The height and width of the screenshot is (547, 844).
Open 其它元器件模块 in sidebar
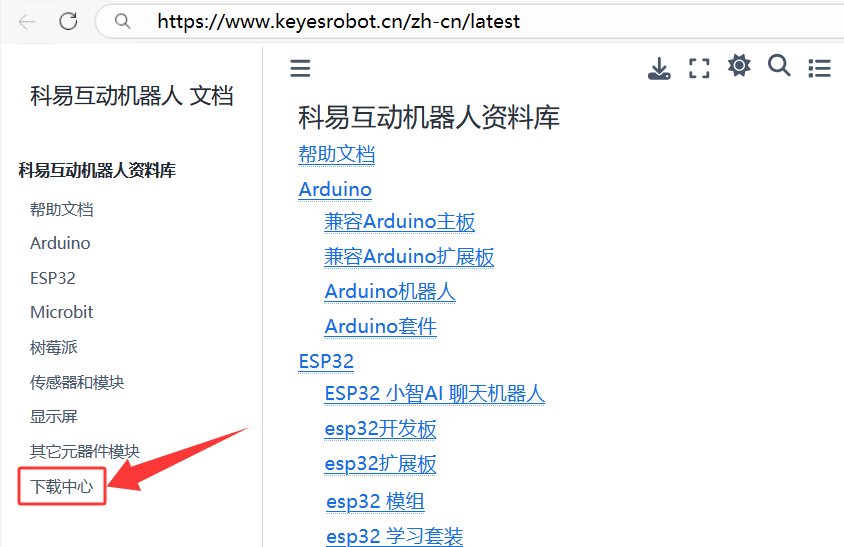coord(85,451)
